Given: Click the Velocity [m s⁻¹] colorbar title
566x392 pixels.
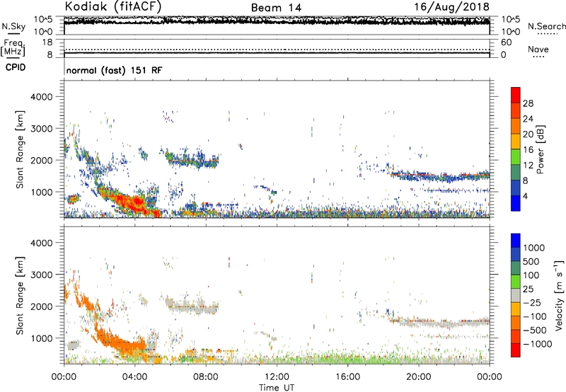Looking at the screenshot, I should [x=559, y=296].
